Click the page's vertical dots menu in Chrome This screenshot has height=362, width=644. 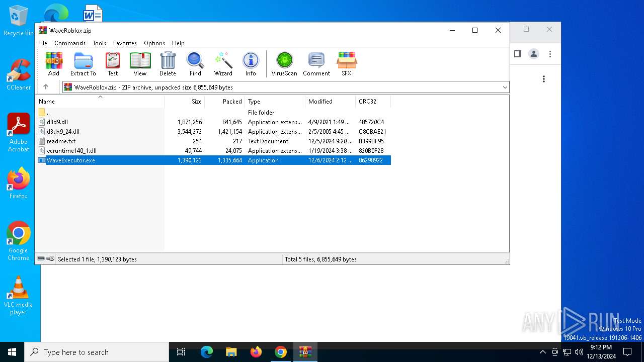tap(544, 79)
